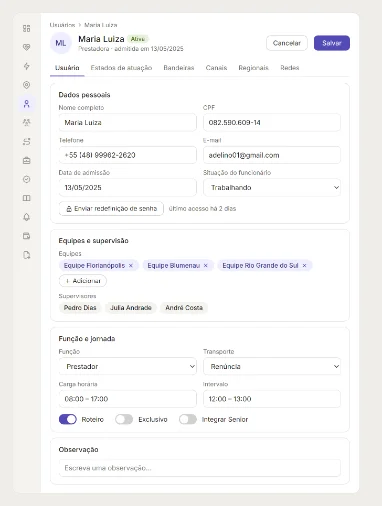Open the notifications bell sidebar icon

point(27,217)
